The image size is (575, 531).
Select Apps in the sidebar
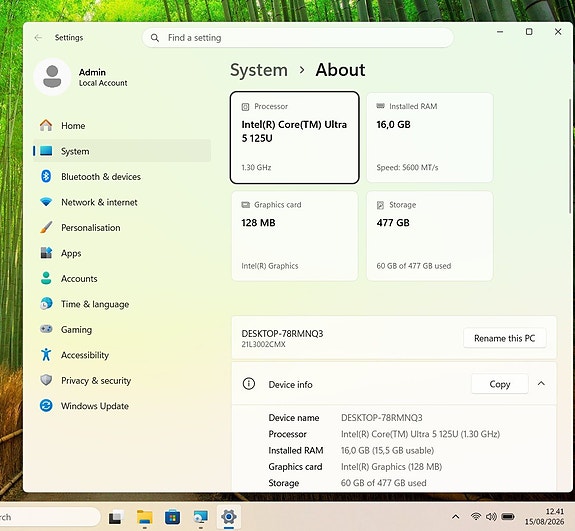(x=122, y=253)
